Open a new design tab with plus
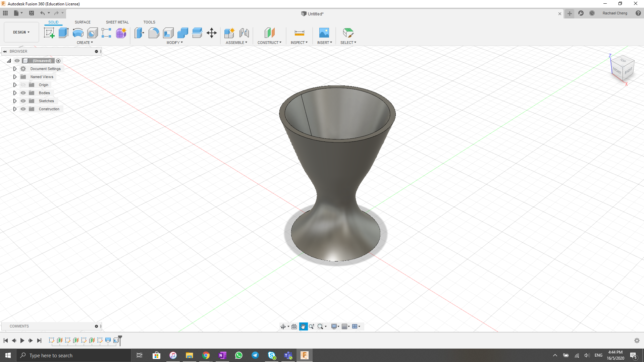Image resolution: width=644 pixels, height=362 pixels. point(570,13)
